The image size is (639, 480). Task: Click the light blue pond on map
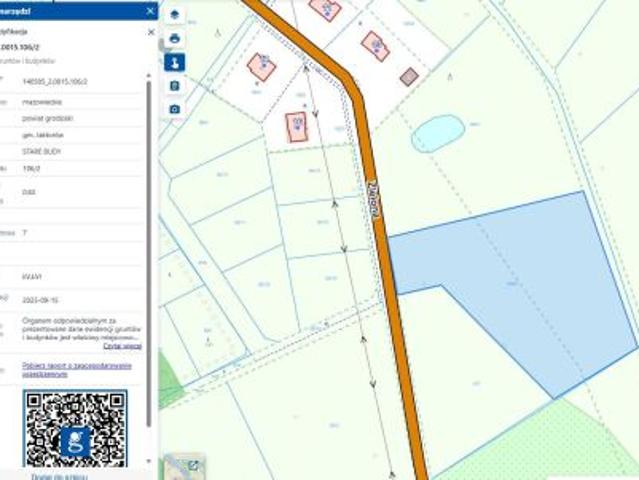(x=438, y=133)
